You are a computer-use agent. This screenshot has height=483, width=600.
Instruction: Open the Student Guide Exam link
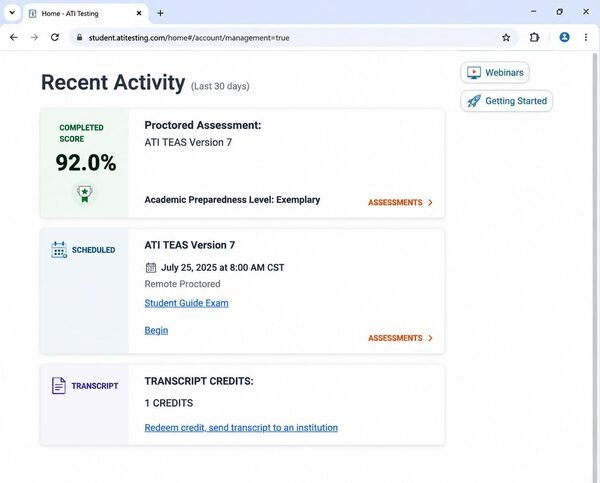186,303
